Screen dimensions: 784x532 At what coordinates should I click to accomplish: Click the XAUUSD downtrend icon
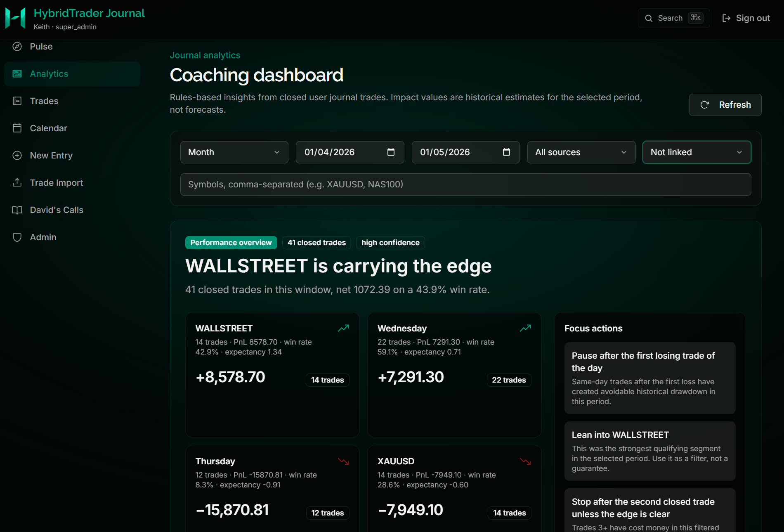(525, 461)
